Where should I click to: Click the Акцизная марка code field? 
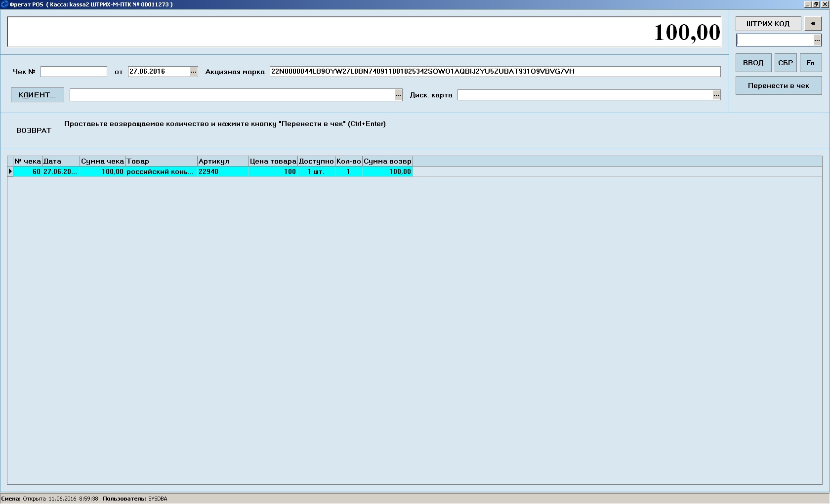click(495, 72)
